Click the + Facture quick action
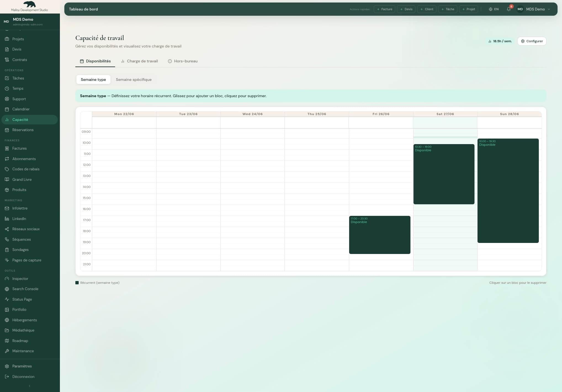562x392 pixels. pos(385,9)
